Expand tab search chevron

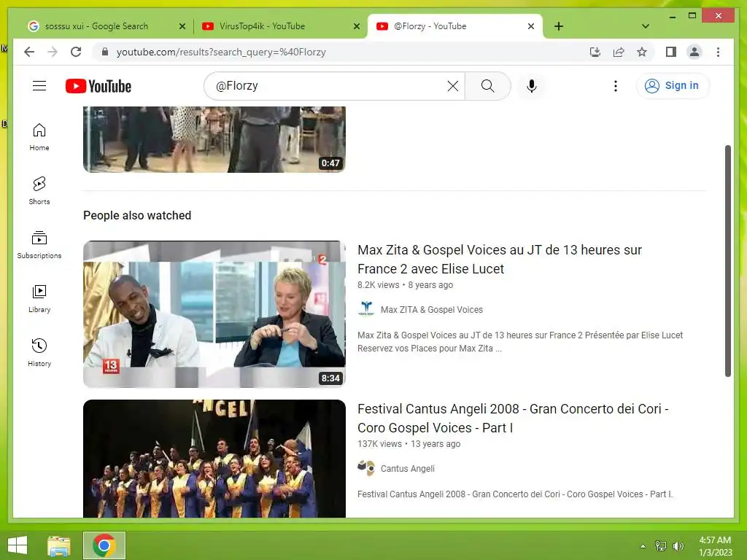click(x=646, y=26)
